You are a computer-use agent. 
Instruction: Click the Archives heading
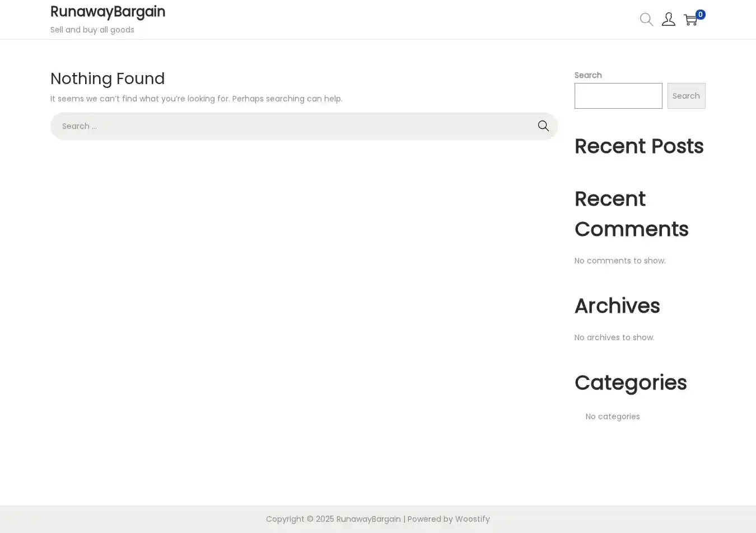tap(617, 306)
